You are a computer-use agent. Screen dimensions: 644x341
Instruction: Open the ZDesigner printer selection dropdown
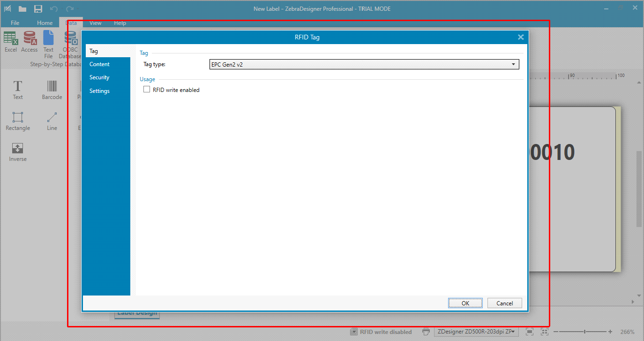(476, 332)
